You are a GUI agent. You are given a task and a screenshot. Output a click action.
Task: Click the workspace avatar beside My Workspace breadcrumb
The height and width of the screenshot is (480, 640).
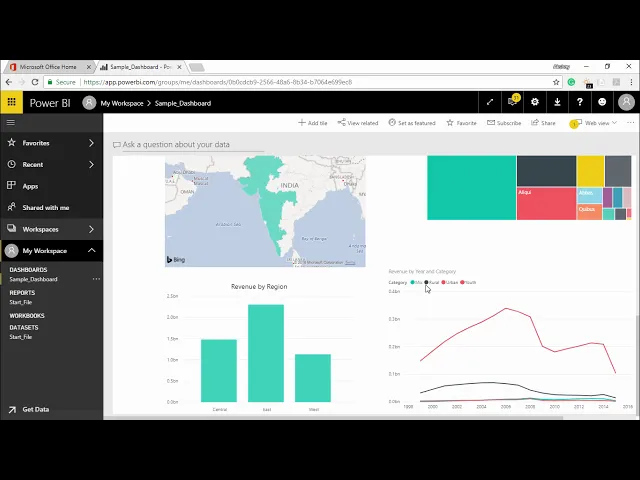(89, 103)
